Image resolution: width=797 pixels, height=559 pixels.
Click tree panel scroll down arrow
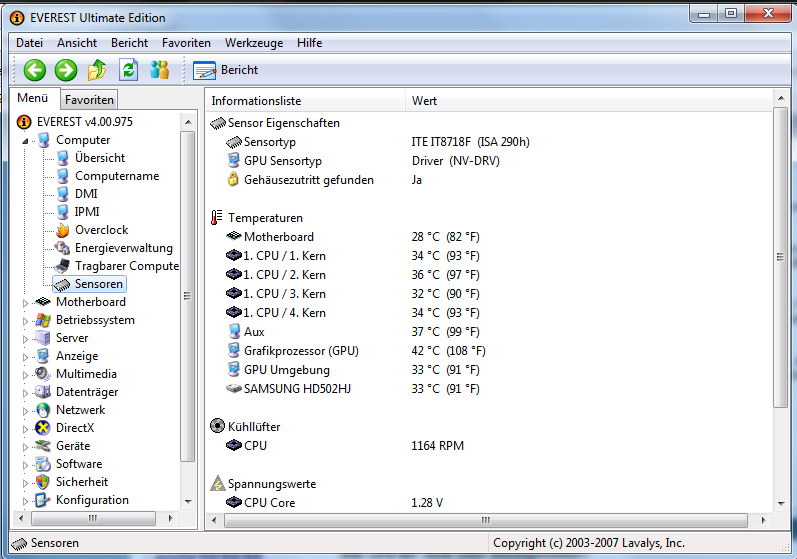click(x=188, y=502)
